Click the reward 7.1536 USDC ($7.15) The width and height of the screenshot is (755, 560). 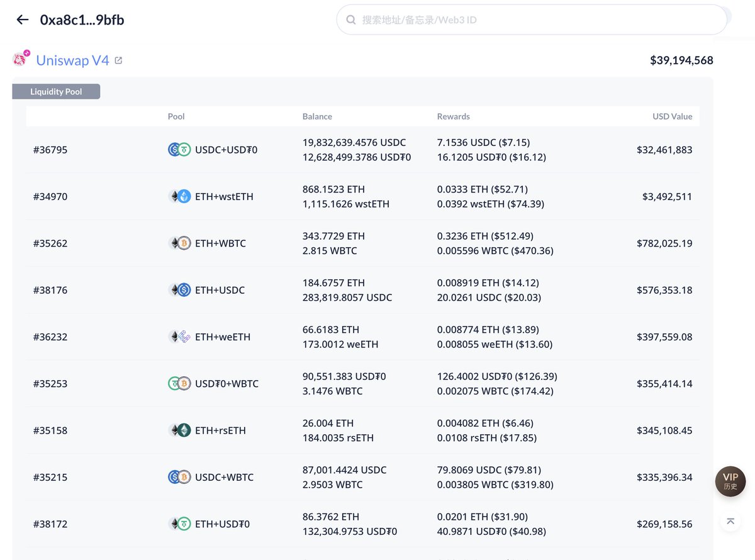(483, 142)
